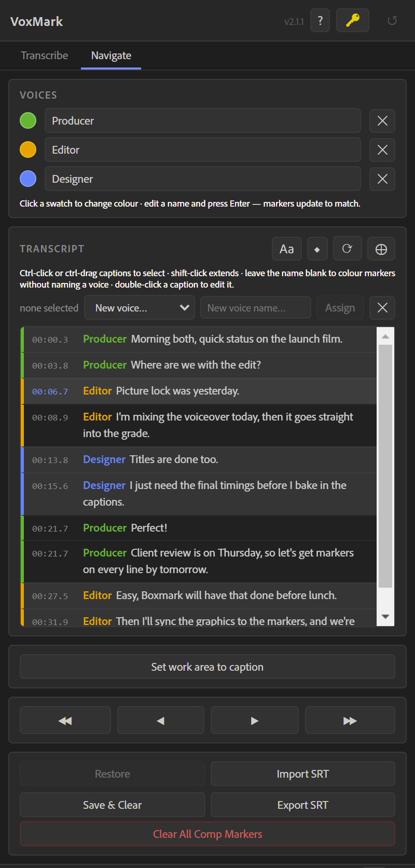Change the green Producer colour swatch
The image size is (415, 868).
click(28, 120)
